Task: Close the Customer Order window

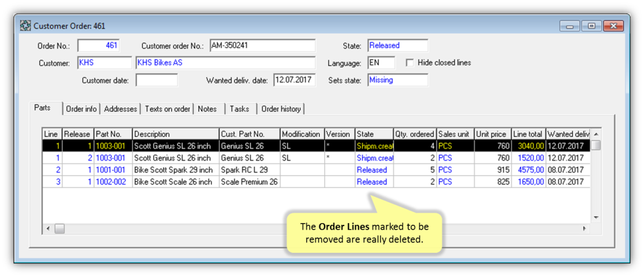Action: pyautogui.click(x=614, y=26)
